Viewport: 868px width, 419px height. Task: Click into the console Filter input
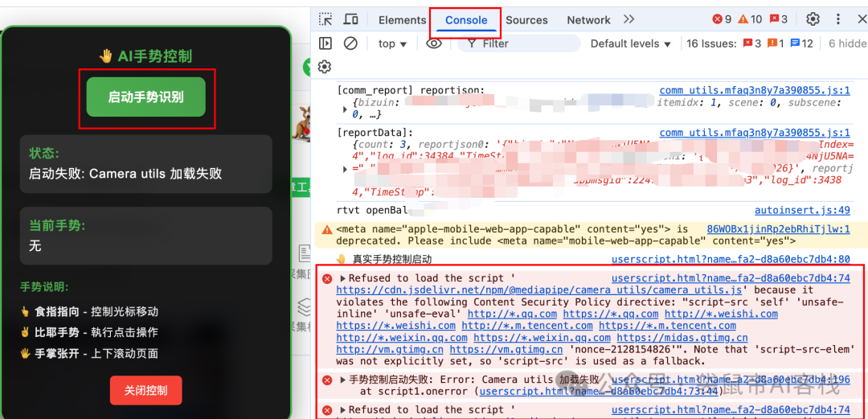click(522, 43)
